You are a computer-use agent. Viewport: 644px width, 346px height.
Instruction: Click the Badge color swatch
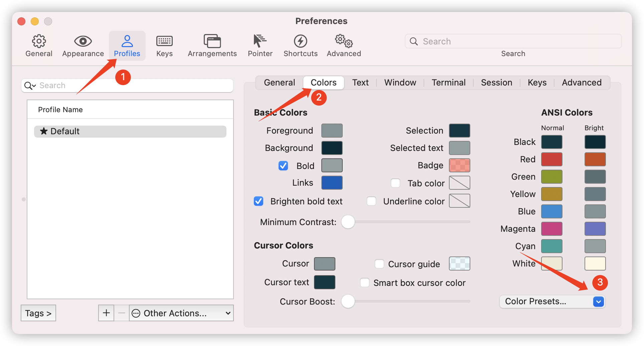[x=460, y=165]
